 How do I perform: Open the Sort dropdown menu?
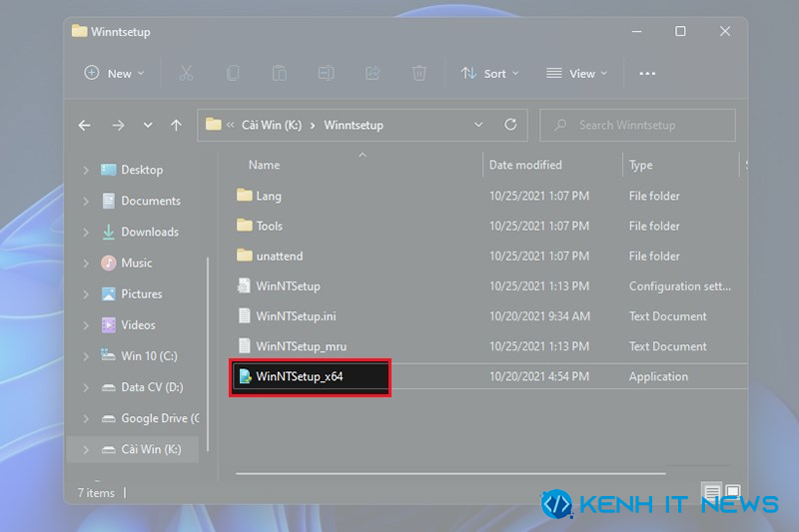pos(489,73)
